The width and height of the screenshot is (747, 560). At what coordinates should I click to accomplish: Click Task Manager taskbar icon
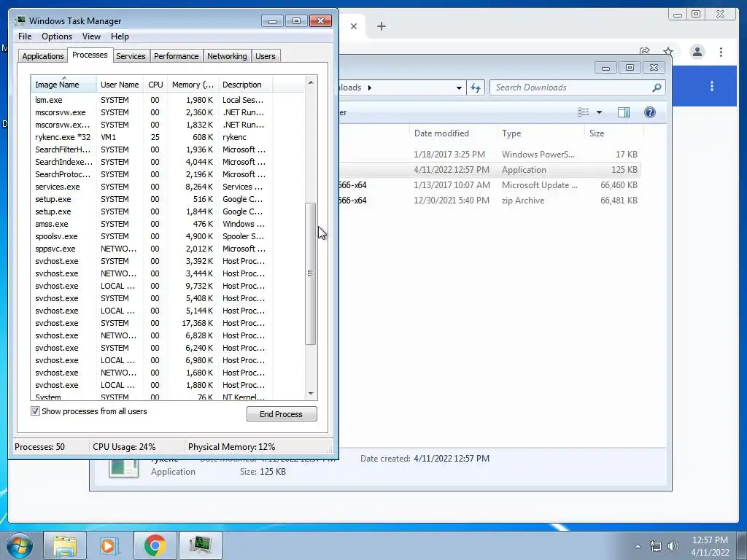[x=200, y=545]
